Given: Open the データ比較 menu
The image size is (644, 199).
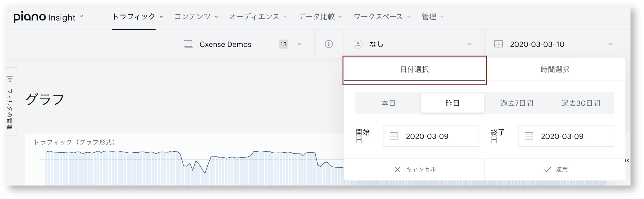Looking at the screenshot, I should 320,17.
